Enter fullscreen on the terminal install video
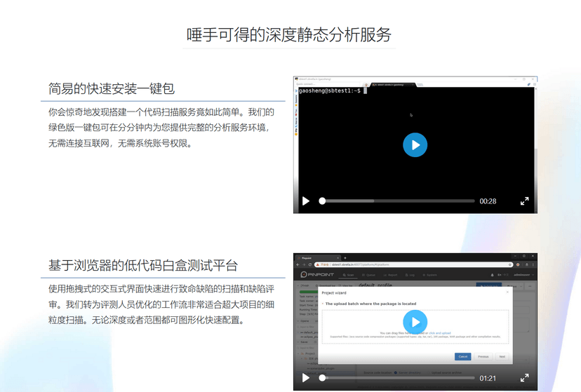581x392 pixels. 524,201
